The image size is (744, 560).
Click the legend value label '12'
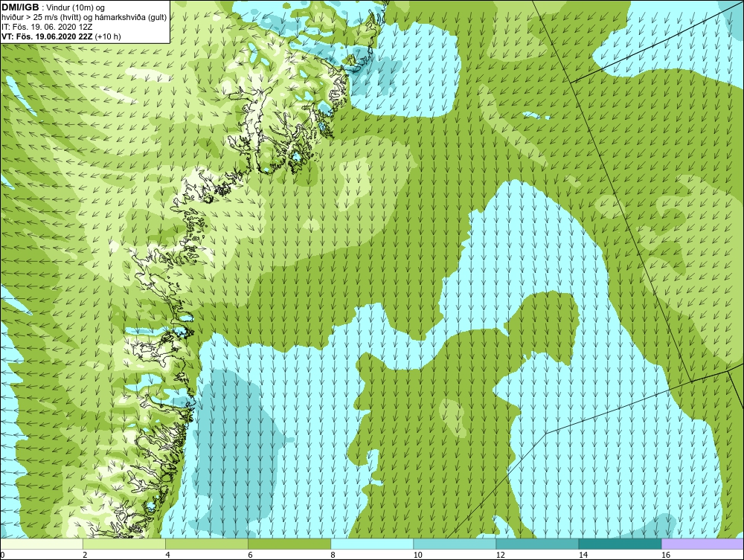pos(500,555)
